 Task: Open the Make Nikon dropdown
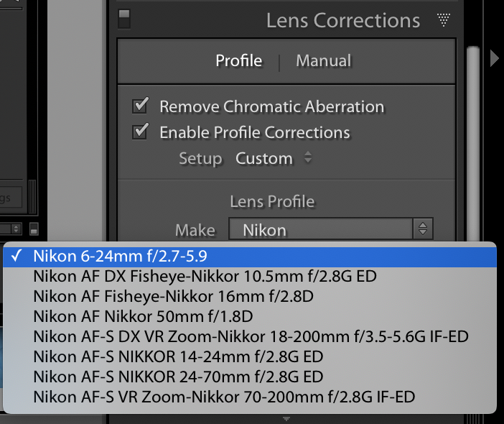click(x=331, y=229)
